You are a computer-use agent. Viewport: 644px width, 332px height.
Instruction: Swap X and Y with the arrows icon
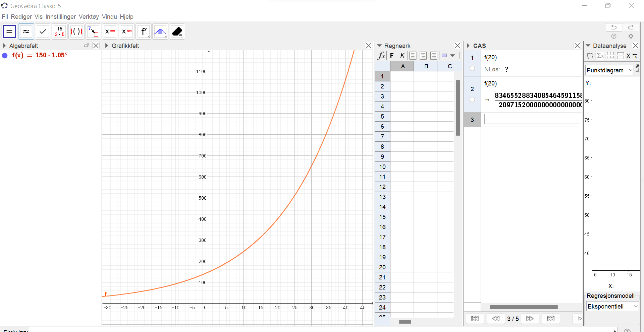(x=632, y=56)
